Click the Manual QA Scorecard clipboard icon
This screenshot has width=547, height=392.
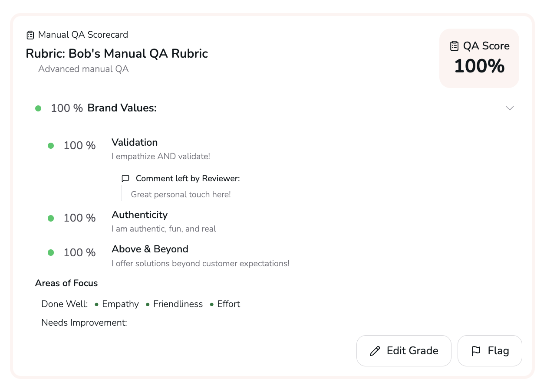tap(30, 35)
